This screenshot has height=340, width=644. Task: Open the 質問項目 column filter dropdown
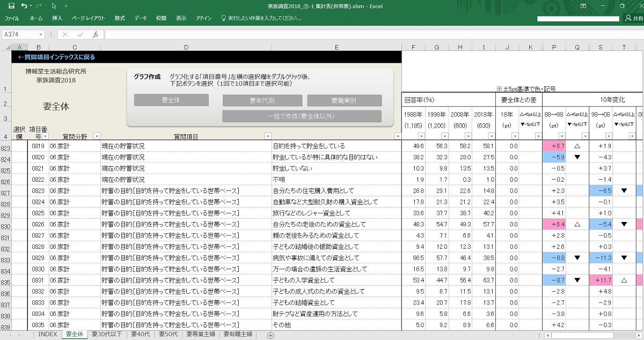click(267, 136)
